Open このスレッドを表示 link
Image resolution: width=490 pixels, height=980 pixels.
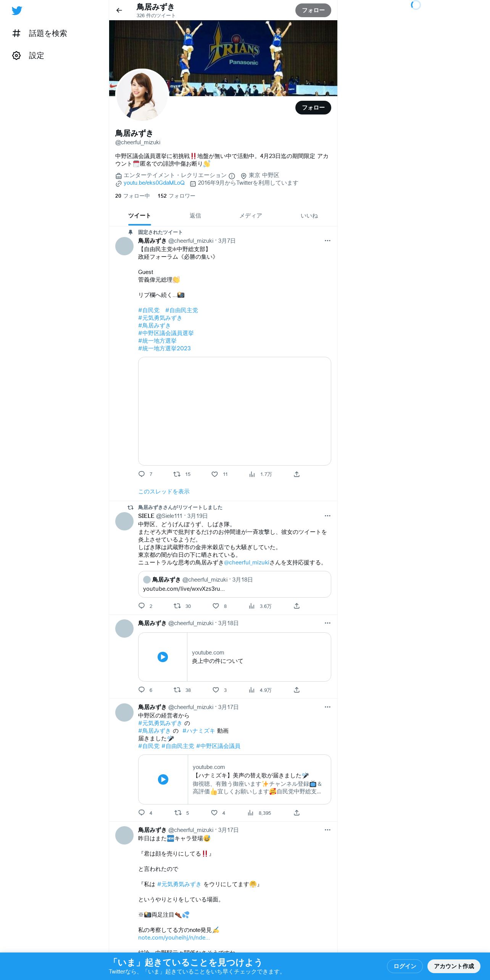164,492
